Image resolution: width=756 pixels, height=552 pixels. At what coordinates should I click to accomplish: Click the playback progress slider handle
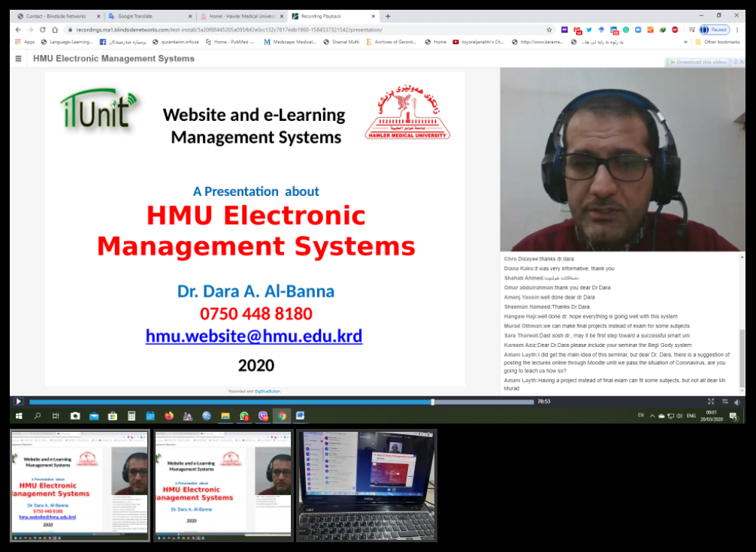click(x=432, y=402)
